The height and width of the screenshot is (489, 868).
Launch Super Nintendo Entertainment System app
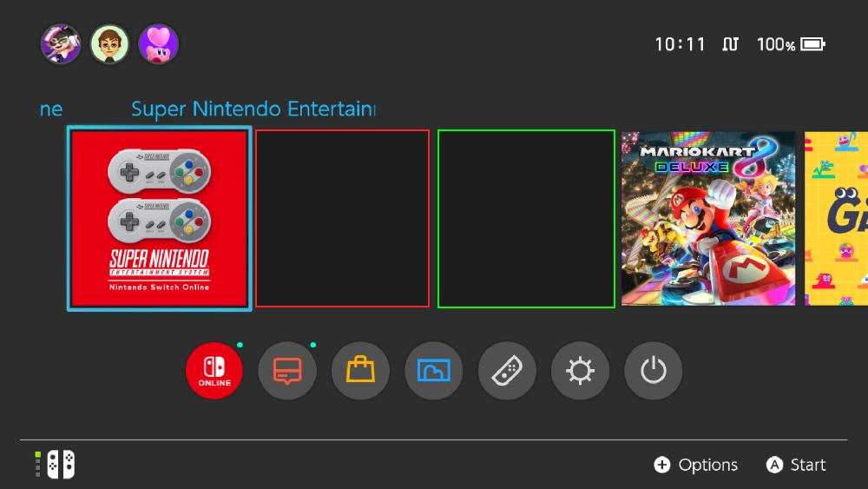[160, 218]
